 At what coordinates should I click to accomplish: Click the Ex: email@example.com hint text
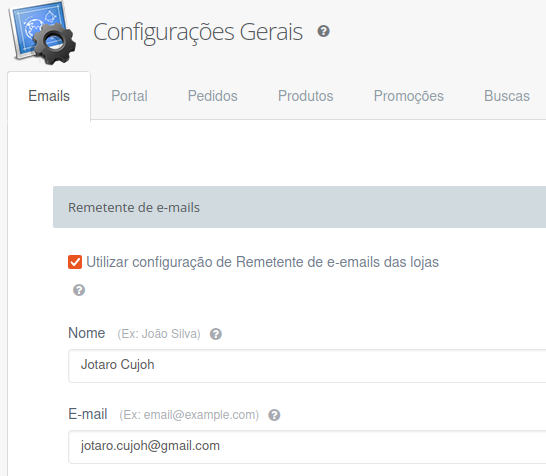coord(189,415)
